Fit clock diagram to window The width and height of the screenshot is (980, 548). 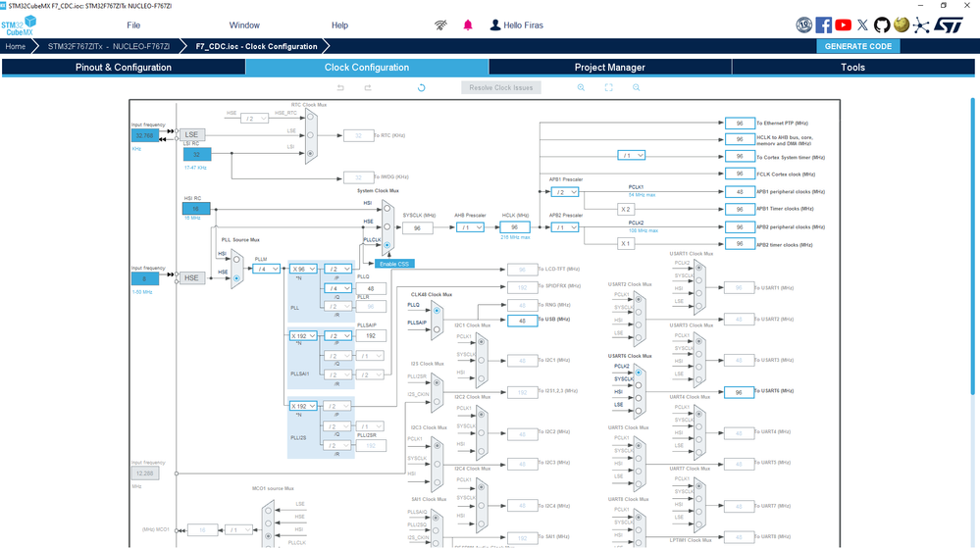click(x=609, y=87)
